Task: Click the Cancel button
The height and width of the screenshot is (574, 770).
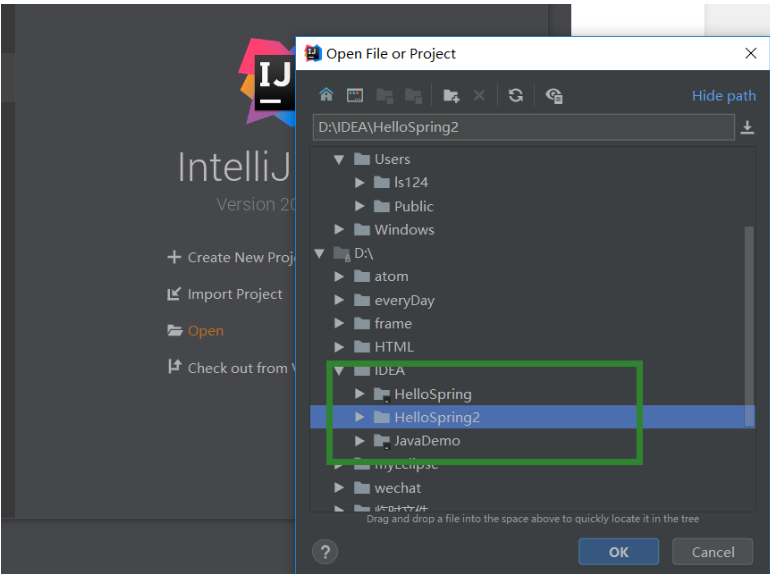Action: pyautogui.click(x=713, y=551)
